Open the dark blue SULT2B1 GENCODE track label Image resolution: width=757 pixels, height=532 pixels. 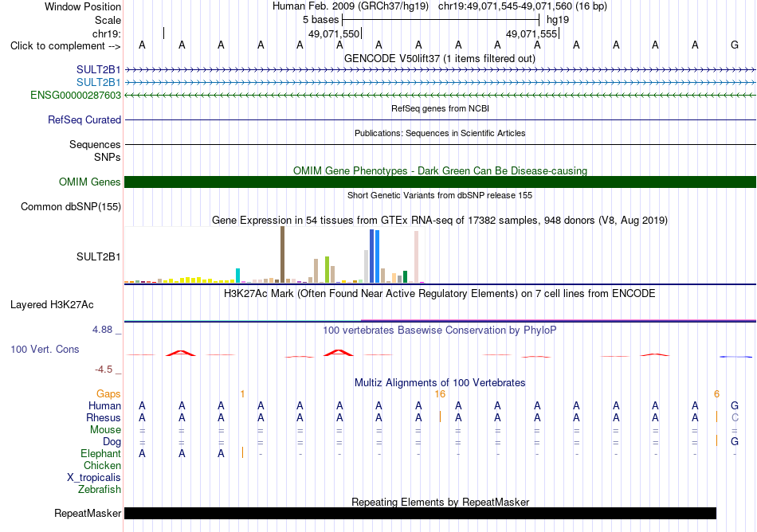(99, 69)
